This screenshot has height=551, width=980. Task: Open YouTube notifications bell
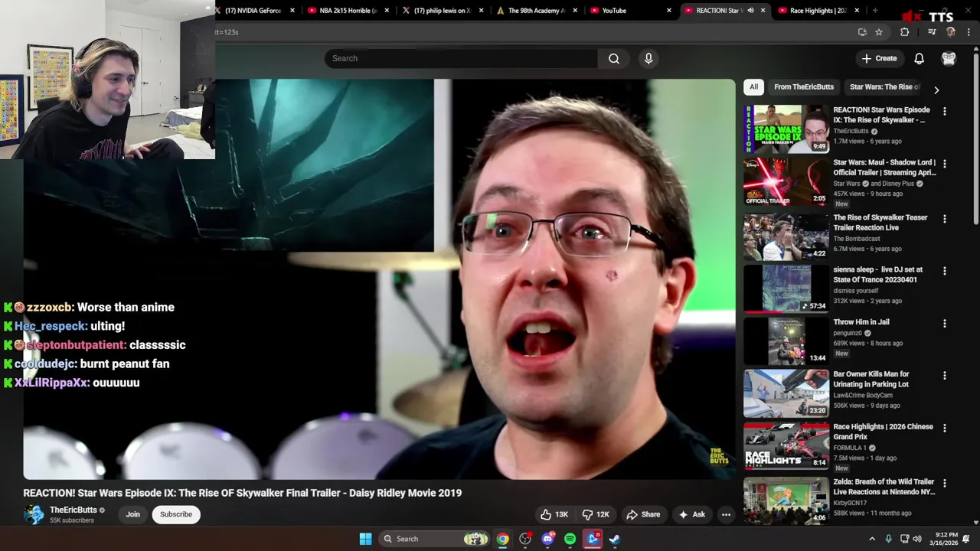pyautogui.click(x=919, y=58)
